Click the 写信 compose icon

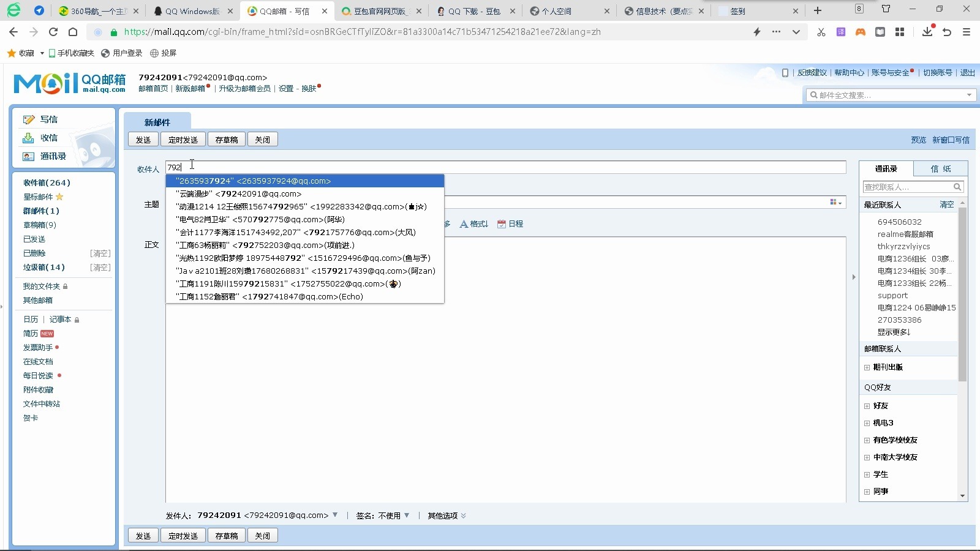coord(29,119)
